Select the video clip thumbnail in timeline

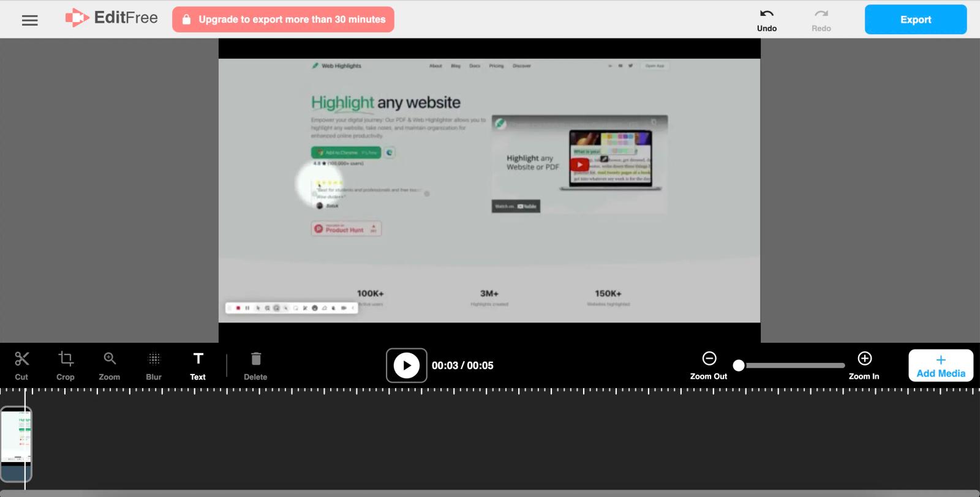tap(16, 444)
